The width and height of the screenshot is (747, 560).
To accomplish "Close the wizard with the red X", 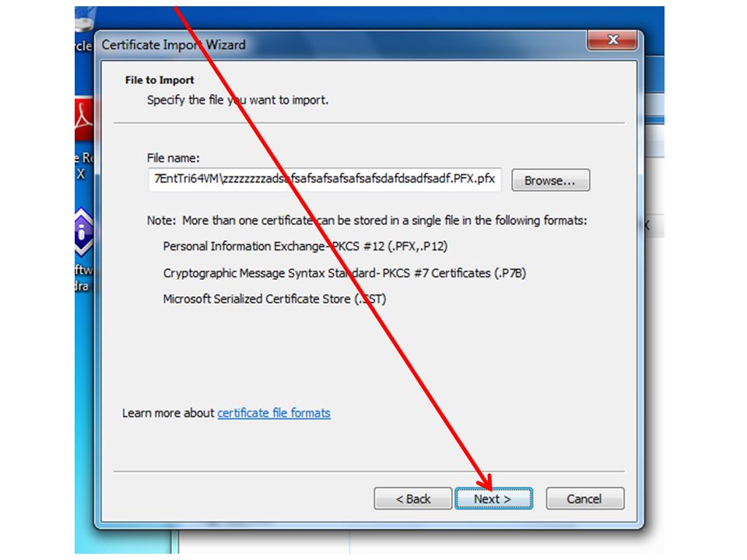I will [612, 40].
